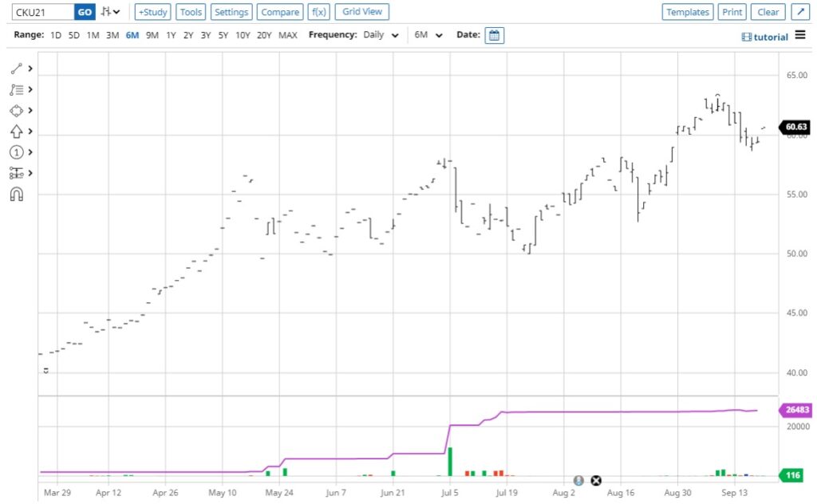Open the Frequency Daily dropdown
Image resolution: width=817 pixels, height=504 pixels.
381,35
